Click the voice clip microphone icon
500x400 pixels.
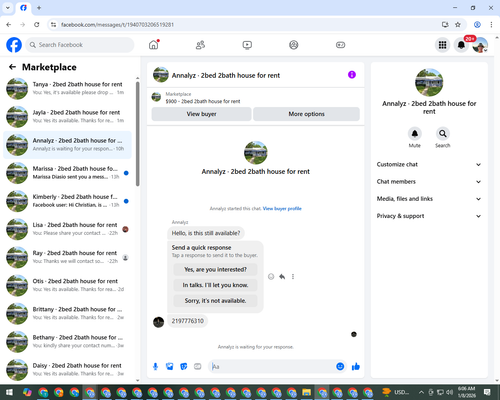155,367
